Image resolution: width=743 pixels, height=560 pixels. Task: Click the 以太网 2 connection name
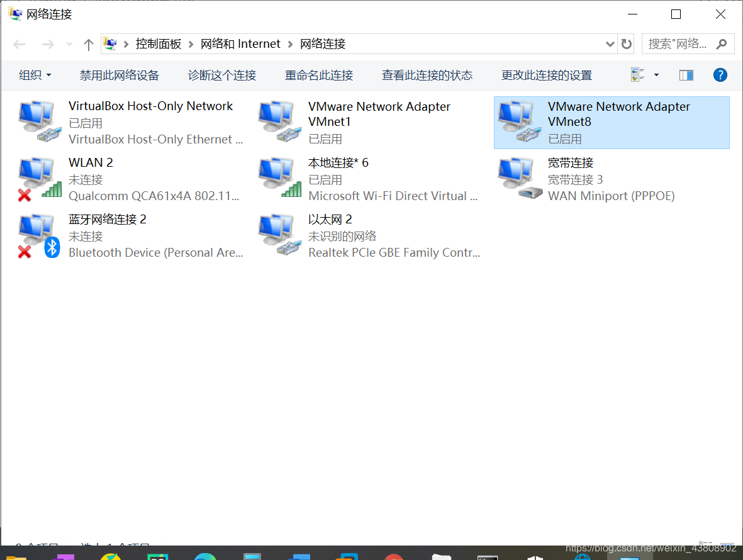pos(330,220)
